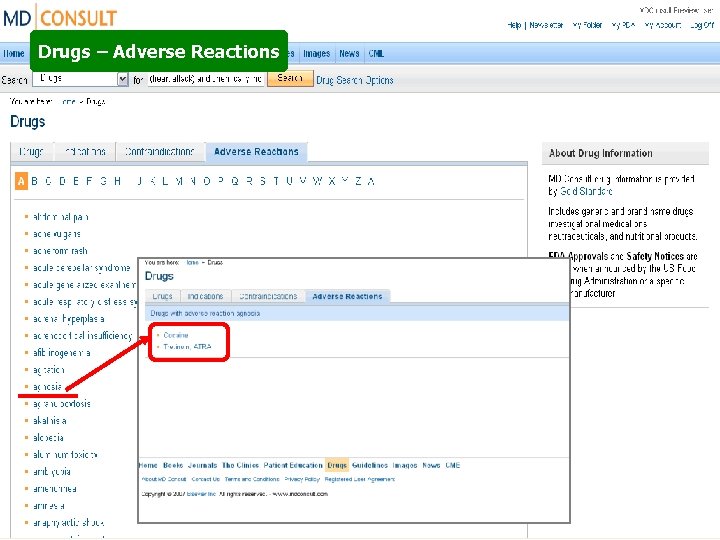Open News in navigation bar
This screenshot has height=540, width=720.
coord(349,54)
